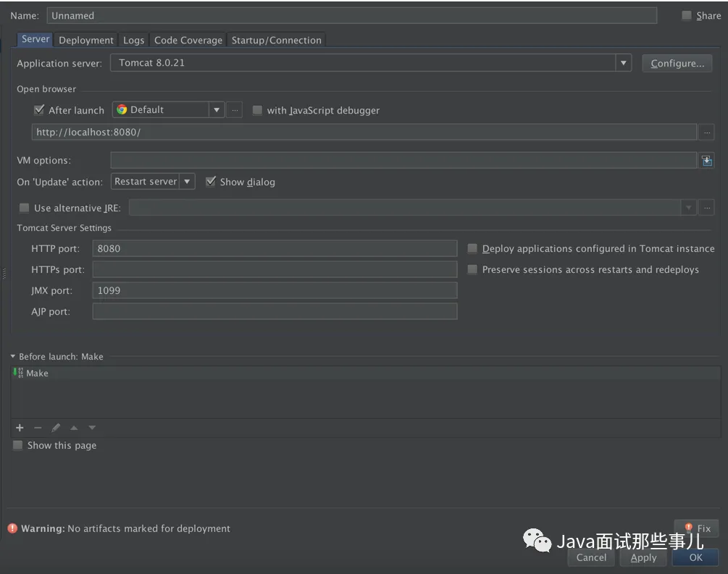728x574 pixels.
Task: Collapse Before launch: Make section
Action: point(12,356)
